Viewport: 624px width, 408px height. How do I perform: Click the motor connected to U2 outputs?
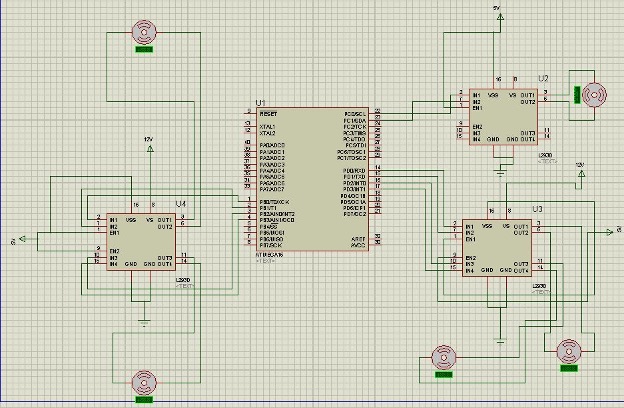pyautogui.click(x=595, y=95)
